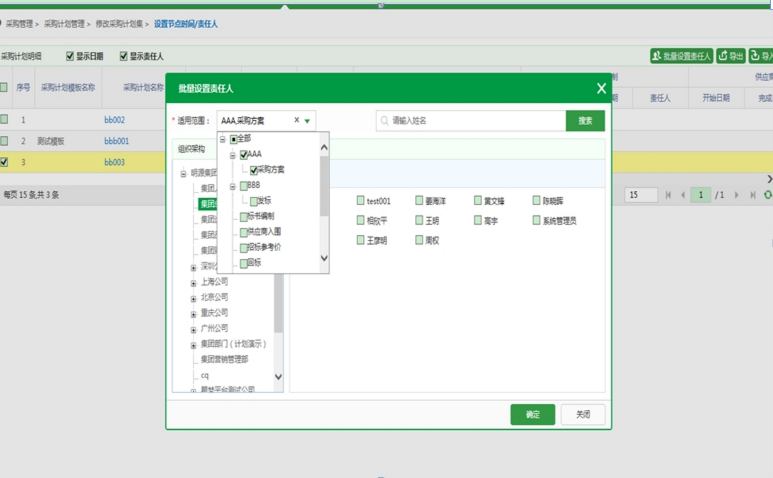773x478 pixels.
Task: Check the 回标 checkbox
Action: 244,264
